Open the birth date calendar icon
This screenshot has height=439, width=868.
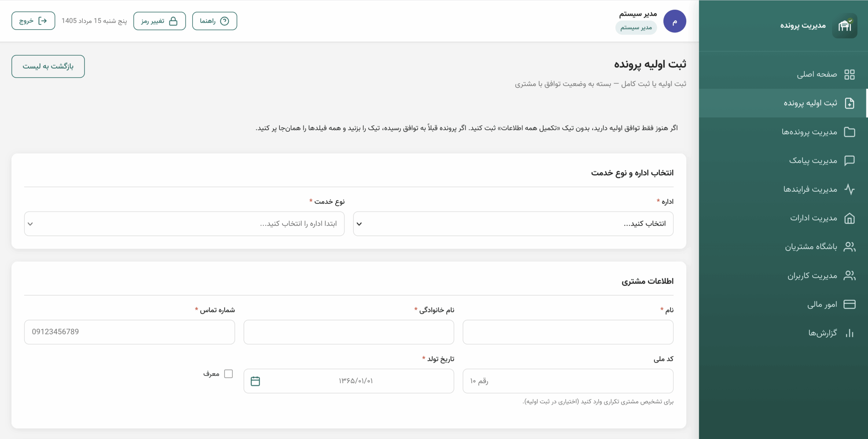(x=255, y=381)
